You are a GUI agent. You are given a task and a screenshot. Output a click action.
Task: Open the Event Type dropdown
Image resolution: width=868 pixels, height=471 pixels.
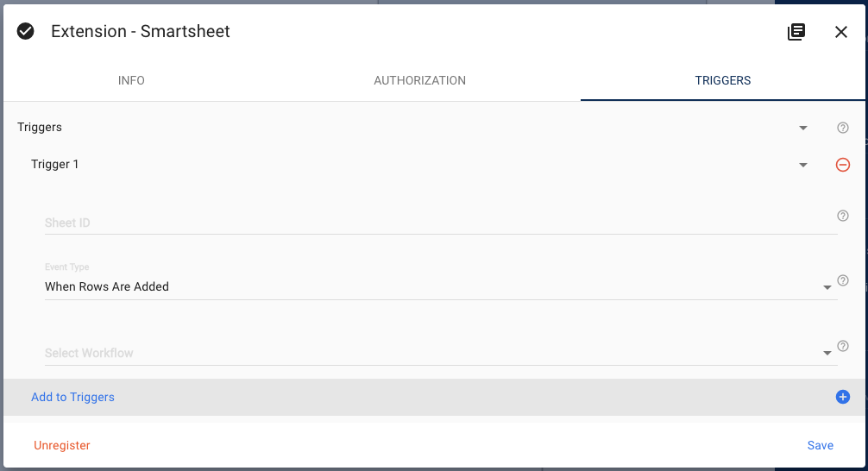(827, 287)
